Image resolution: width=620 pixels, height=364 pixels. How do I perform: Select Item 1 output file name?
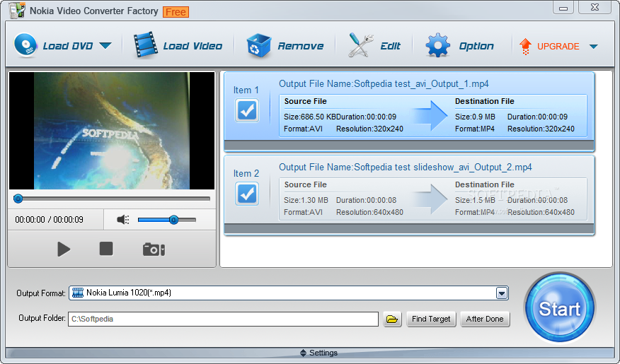(384, 83)
